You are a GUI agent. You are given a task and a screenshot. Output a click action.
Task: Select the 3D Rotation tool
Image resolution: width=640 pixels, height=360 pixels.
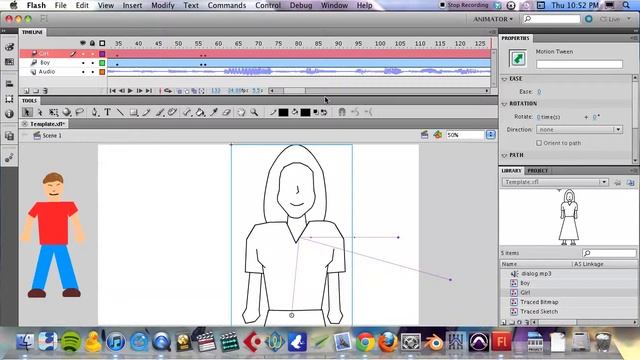tap(67, 112)
